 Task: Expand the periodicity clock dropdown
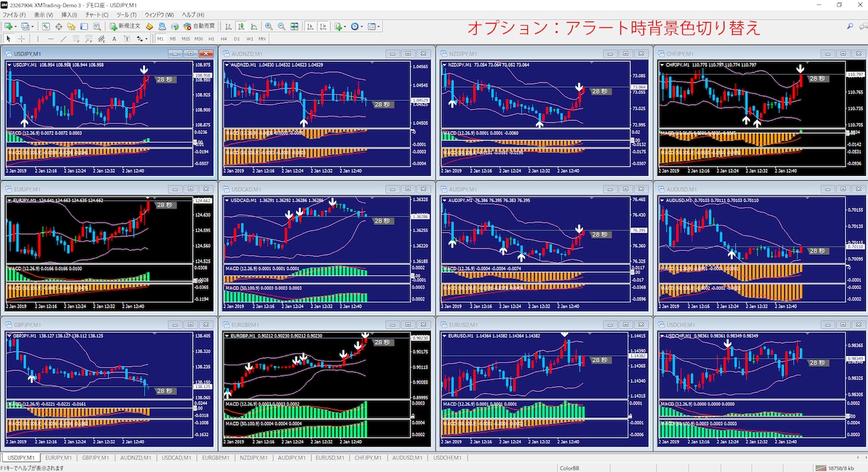(361, 26)
